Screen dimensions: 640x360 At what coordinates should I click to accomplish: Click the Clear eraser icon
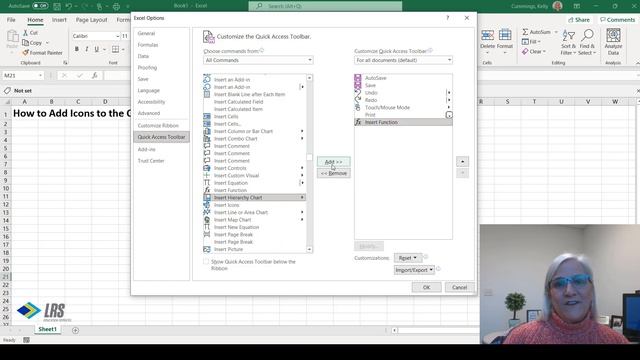(525, 51)
